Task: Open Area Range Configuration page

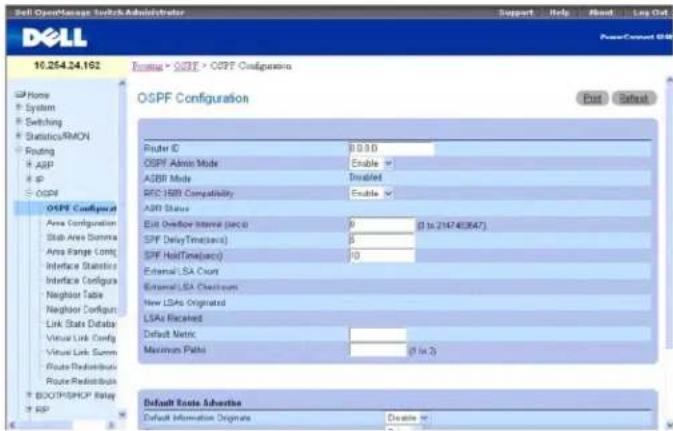Action: pyautogui.click(x=81, y=252)
